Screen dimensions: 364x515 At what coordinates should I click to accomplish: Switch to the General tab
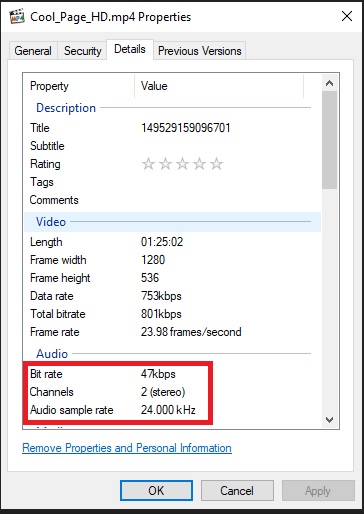pyautogui.click(x=33, y=51)
